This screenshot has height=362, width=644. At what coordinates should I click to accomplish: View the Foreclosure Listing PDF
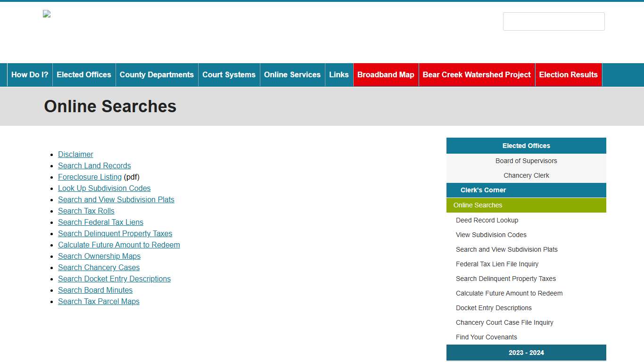click(90, 177)
